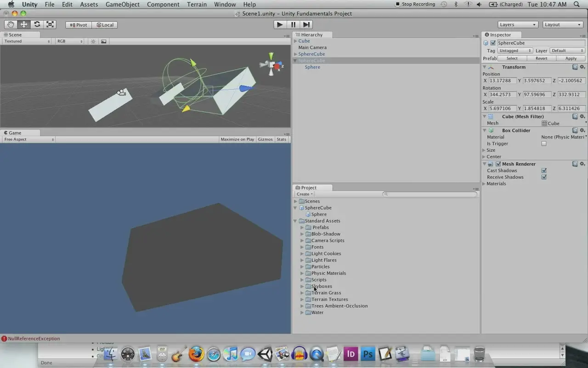This screenshot has width=588, height=368.
Task: Open Spotlight search in menu bar
Action: click(577, 4)
